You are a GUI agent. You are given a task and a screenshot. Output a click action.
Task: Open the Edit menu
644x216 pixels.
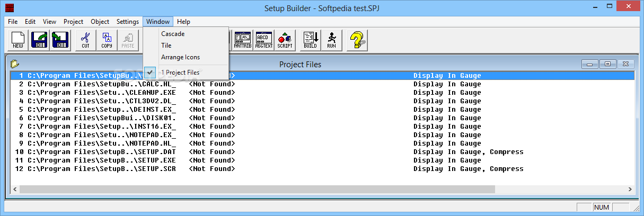(30, 22)
